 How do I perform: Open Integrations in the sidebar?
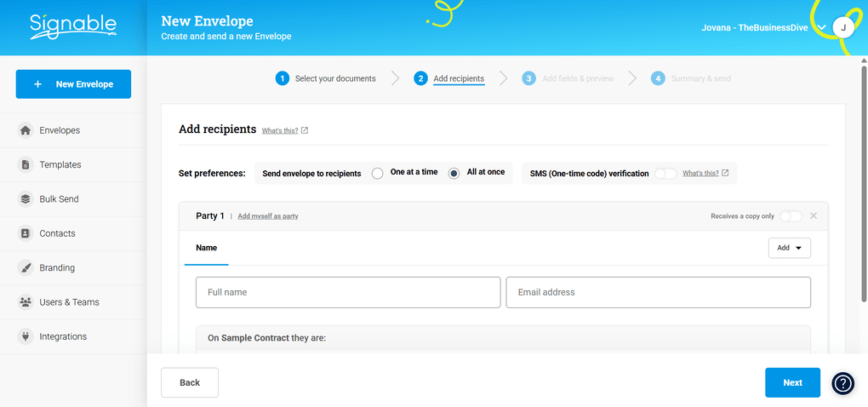point(73,336)
